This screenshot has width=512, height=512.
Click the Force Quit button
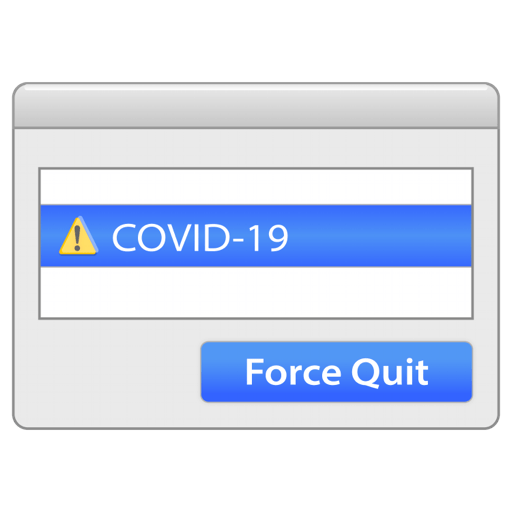click(x=337, y=372)
